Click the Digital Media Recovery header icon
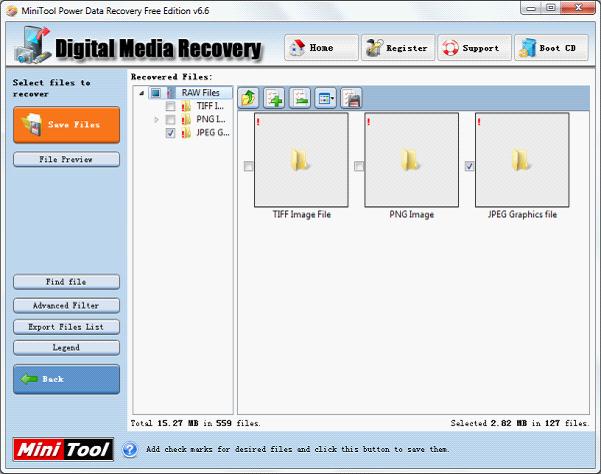601x474 pixels. [x=33, y=45]
